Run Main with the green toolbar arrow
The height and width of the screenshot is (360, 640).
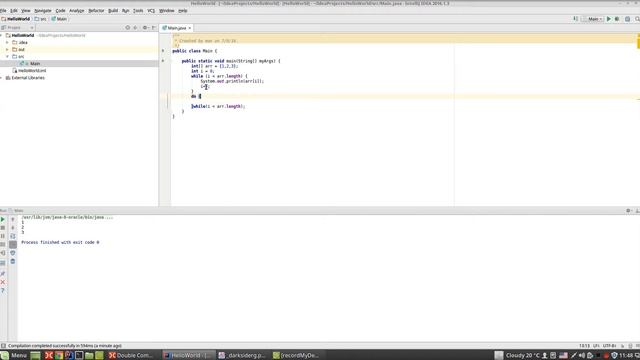(x=609, y=19)
